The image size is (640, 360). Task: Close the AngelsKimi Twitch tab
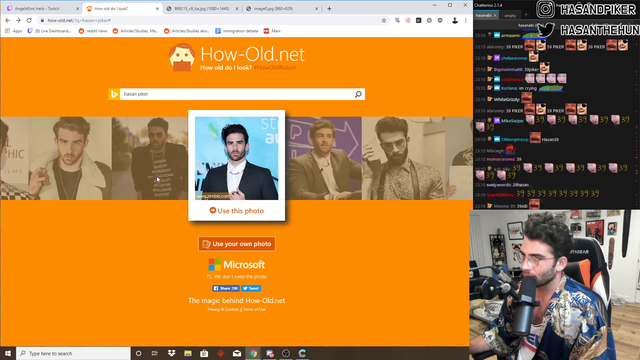tap(78, 9)
